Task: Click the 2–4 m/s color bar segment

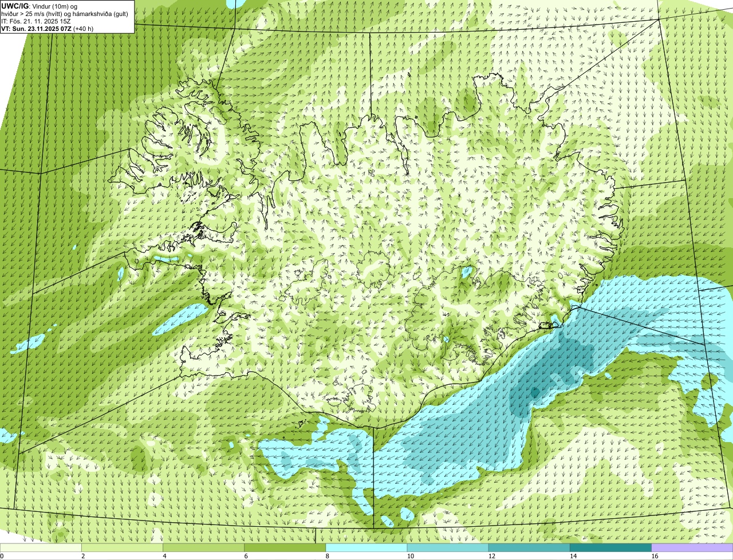Action: tap(123, 547)
